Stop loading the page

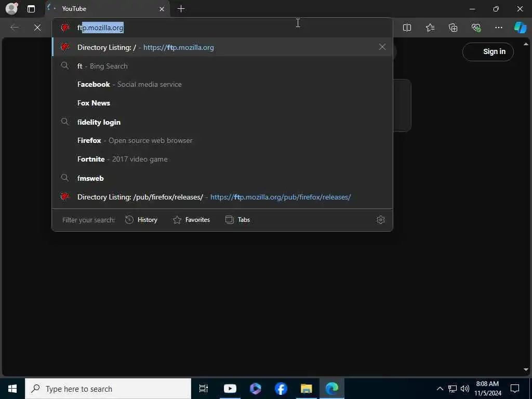click(37, 28)
